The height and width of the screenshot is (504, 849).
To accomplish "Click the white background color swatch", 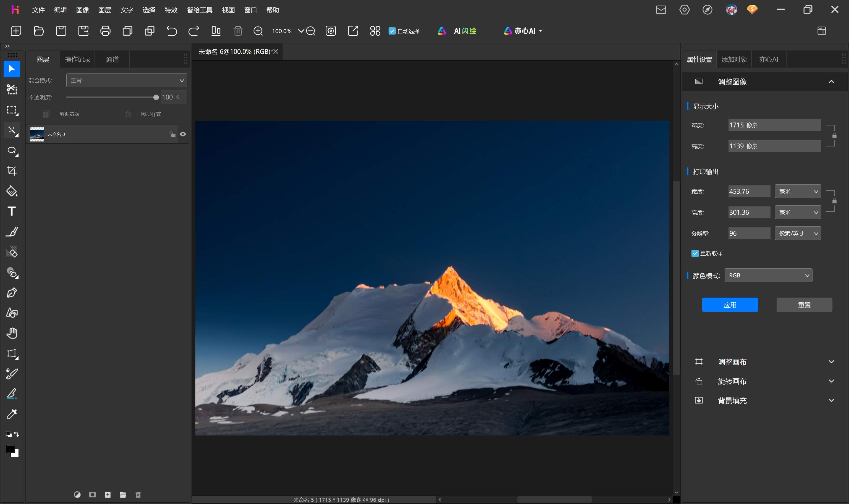I will pos(16,455).
